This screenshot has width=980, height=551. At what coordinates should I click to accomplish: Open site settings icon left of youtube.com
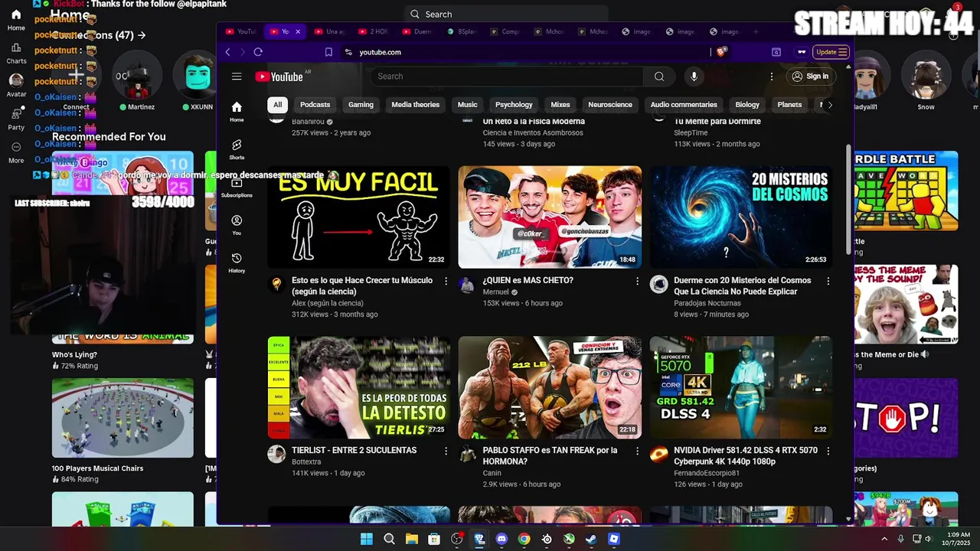tap(348, 52)
